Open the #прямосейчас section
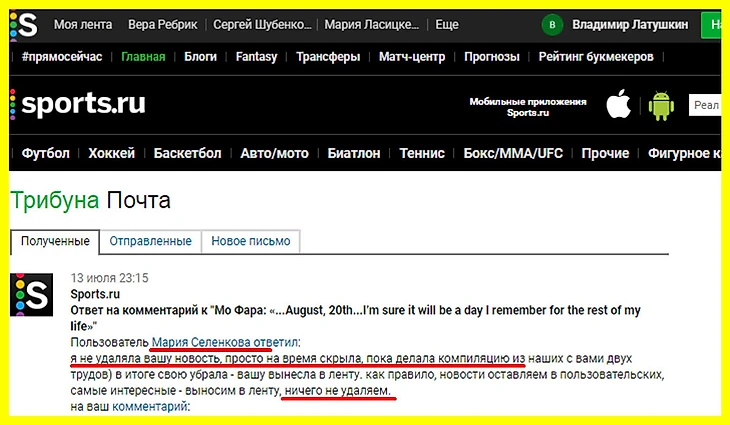This screenshot has height=425, width=730. (62, 57)
